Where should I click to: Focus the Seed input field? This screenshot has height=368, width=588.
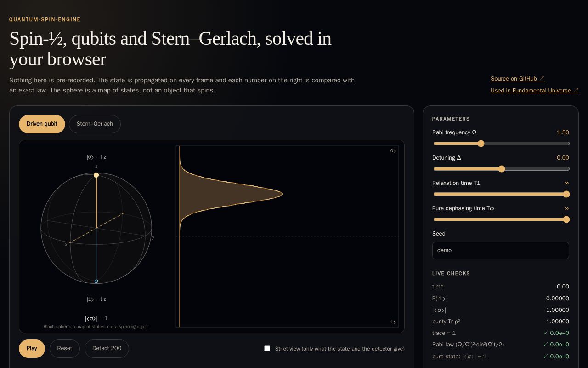[x=501, y=250]
